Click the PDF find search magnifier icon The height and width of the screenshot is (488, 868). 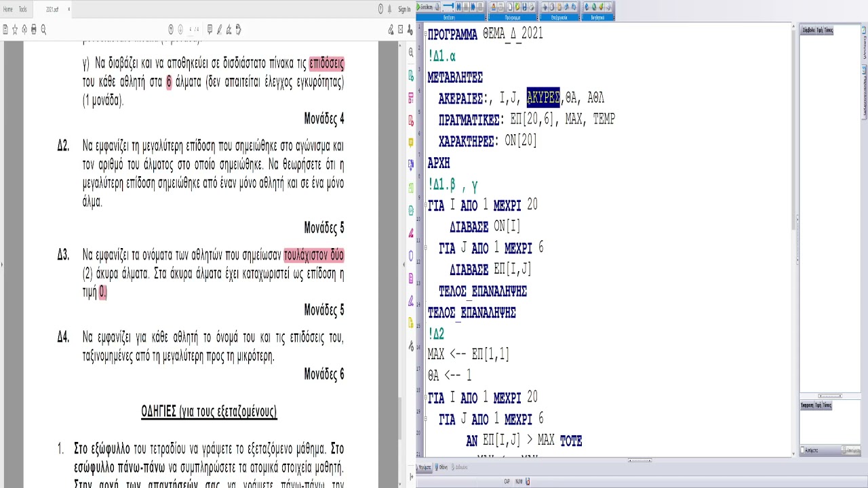tap(43, 29)
